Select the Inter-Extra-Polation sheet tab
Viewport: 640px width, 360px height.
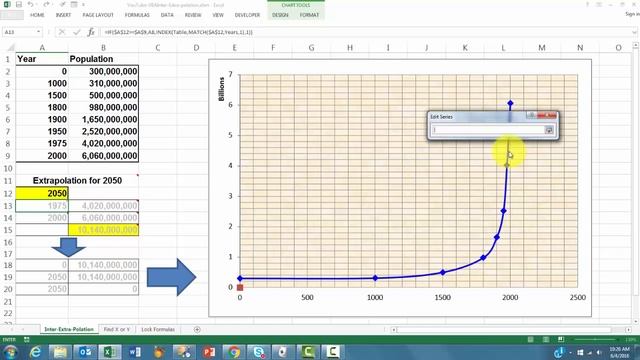click(69, 329)
